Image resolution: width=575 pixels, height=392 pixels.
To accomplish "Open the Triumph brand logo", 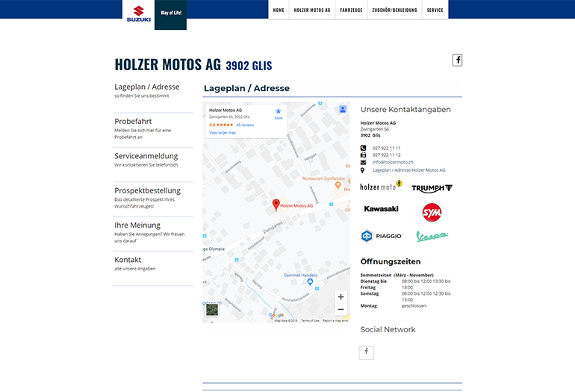I will click(432, 188).
